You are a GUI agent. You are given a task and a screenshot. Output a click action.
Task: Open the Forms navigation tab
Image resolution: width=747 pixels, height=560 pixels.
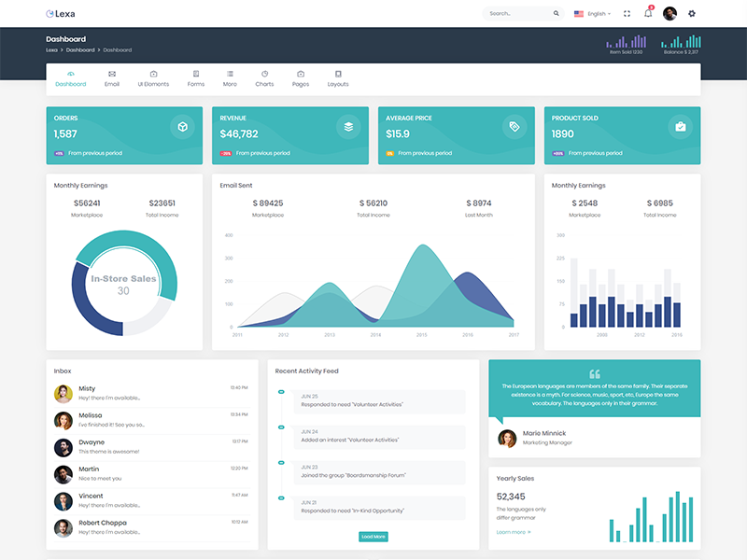tap(195, 78)
